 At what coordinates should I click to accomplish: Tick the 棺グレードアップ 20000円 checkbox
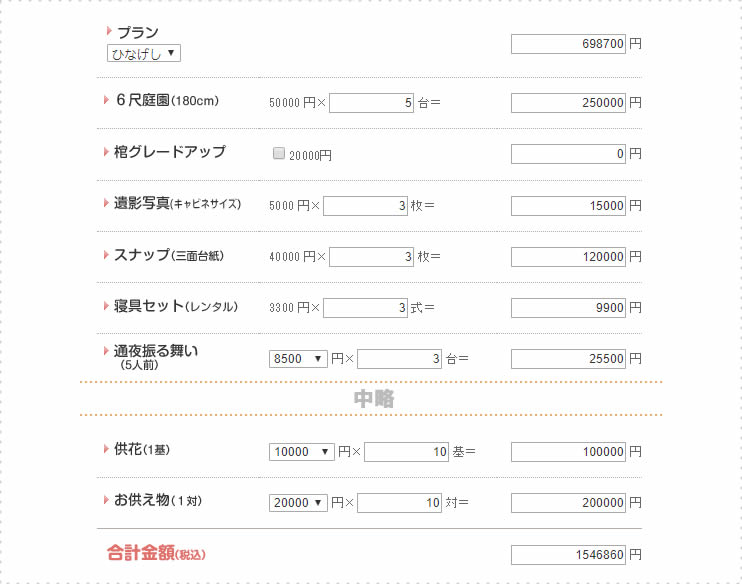tap(279, 153)
